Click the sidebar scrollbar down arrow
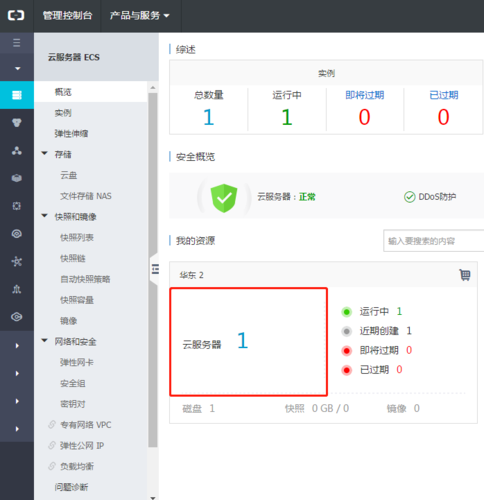Image resolution: width=484 pixels, height=500 pixels. [153, 498]
